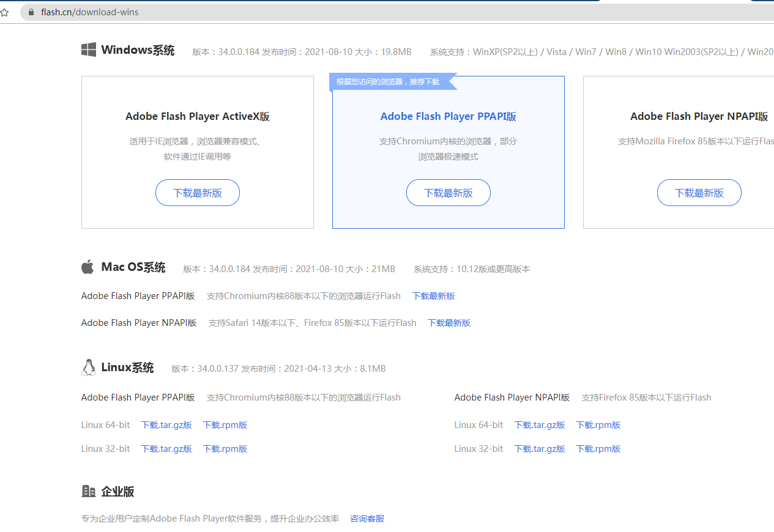This screenshot has height=532, width=774.
Task: Click the bookmark star icon in address bar
Action: (4, 12)
